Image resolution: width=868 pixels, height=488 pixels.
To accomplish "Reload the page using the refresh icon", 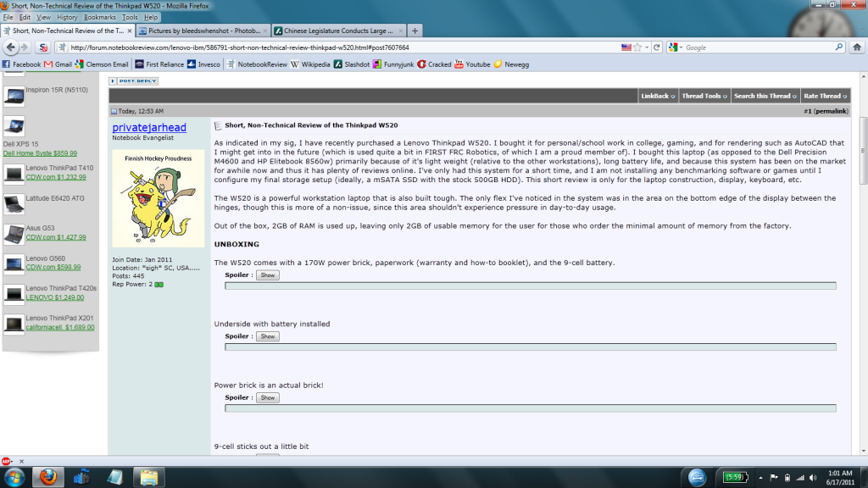I will pyautogui.click(x=657, y=47).
